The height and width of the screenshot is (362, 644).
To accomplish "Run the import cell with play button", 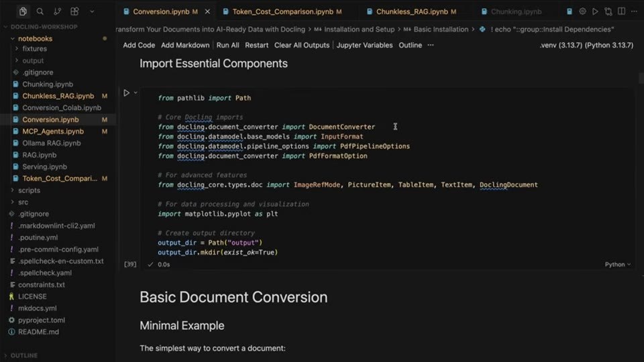I will pyautogui.click(x=127, y=93).
